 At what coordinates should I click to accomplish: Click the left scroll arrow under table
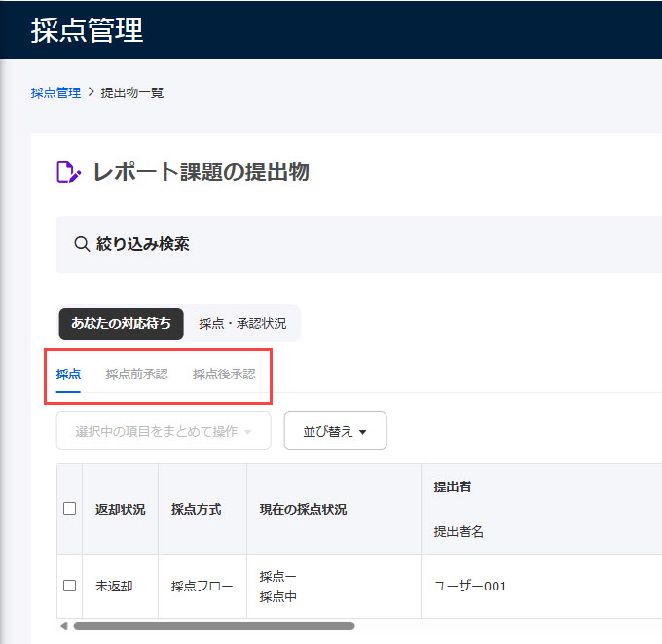(63, 626)
